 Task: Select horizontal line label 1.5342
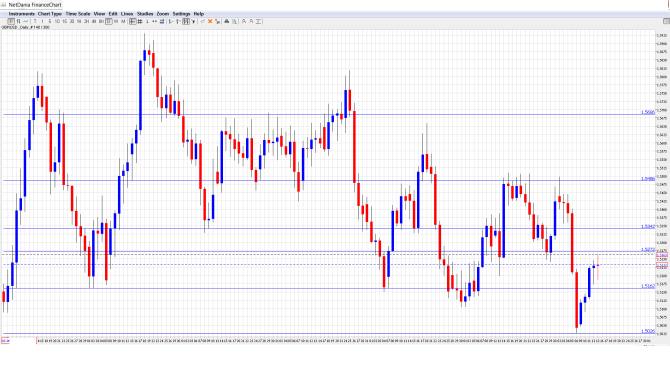648,227
